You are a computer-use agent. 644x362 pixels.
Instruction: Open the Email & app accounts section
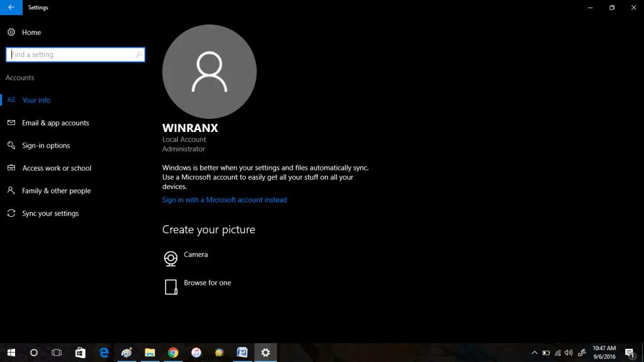point(55,123)
